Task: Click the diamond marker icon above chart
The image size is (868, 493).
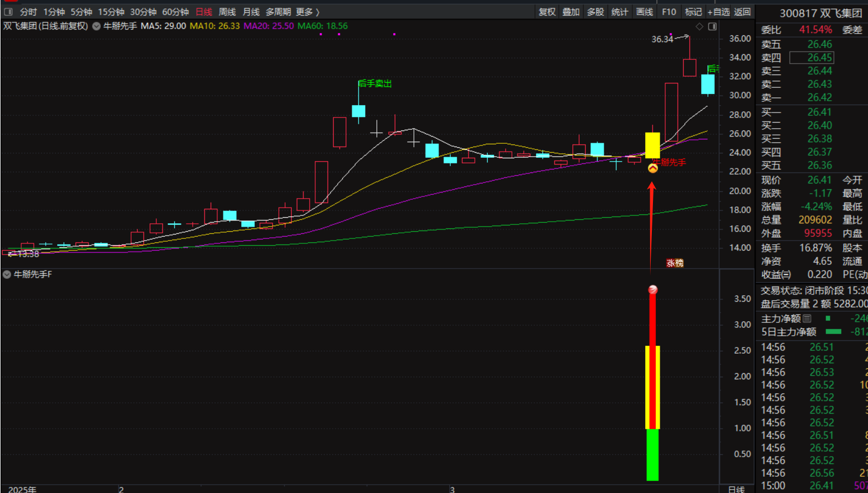Action: (699, 26)
